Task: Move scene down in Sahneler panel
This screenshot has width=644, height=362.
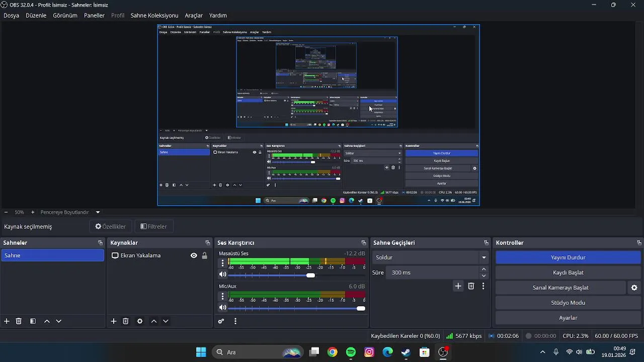Action: click(x=59, y=321)
